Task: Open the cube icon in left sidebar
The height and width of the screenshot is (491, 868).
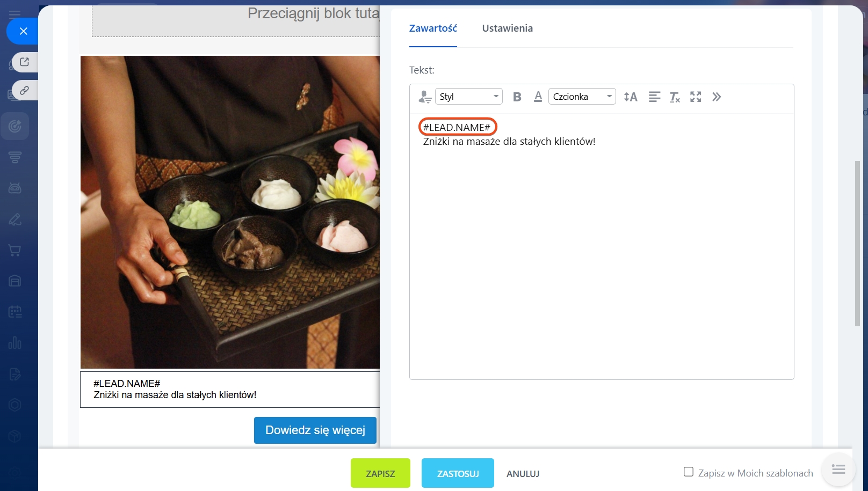Action: [x=15, y=436]
